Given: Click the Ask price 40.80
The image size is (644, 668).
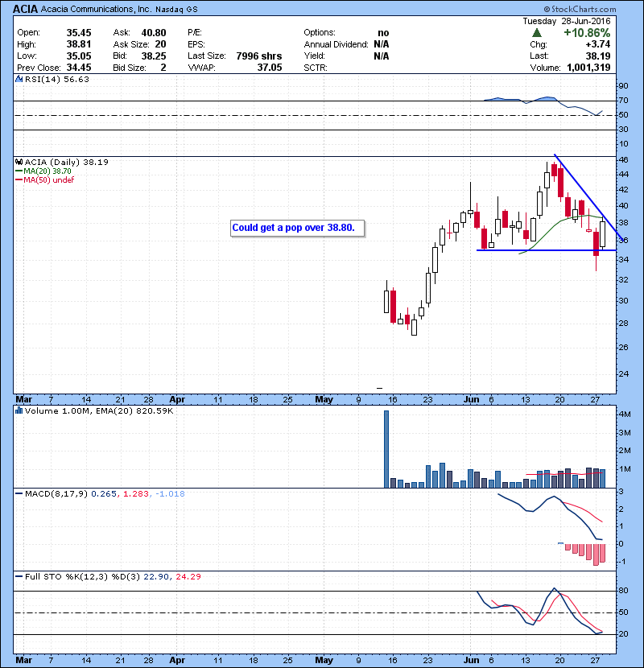Looking at the screenshot, I should 154,33.
